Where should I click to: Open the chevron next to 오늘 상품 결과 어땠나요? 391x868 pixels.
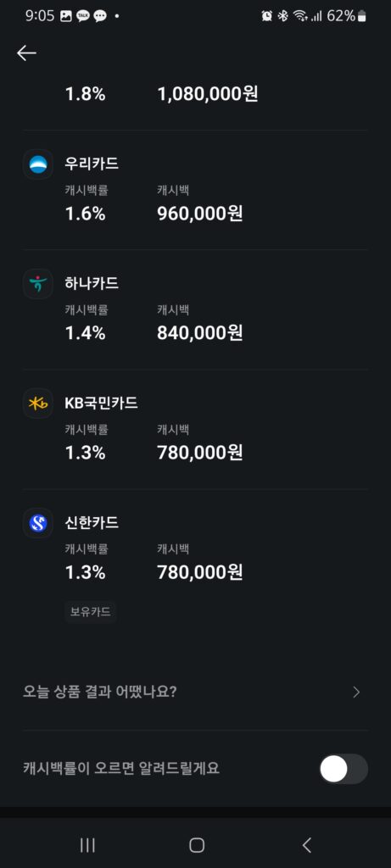click(356, 692)
